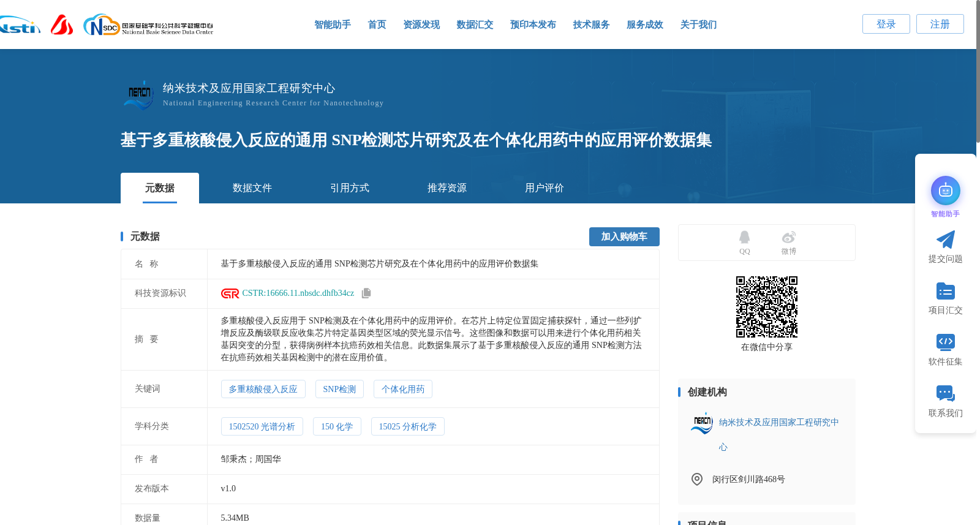Open the NSTI logo link
Viewport: 980px width, 525px height.
coord(20,25)
